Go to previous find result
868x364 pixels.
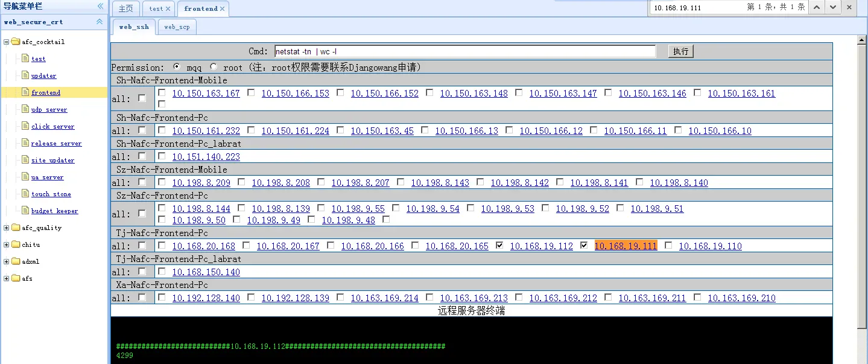(x=816, y=7)
